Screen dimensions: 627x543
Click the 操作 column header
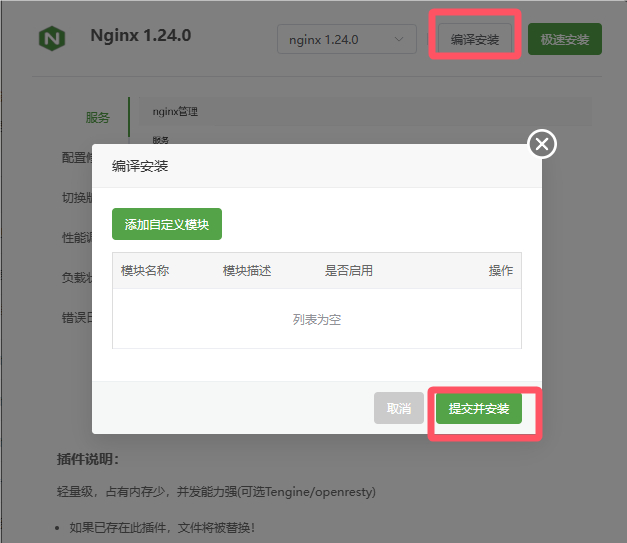(501, 271)
